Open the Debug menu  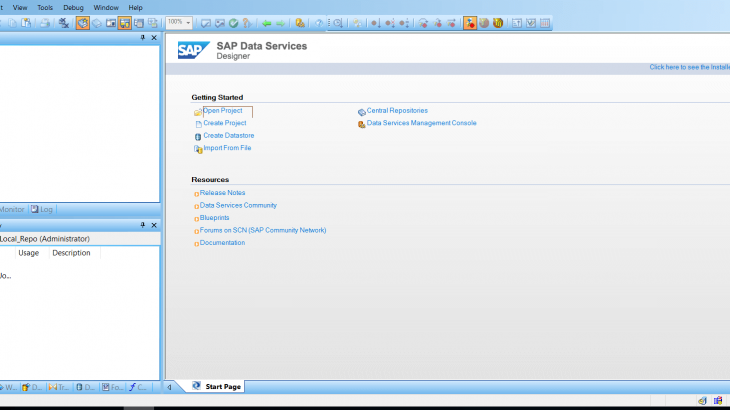click(73, 7)
